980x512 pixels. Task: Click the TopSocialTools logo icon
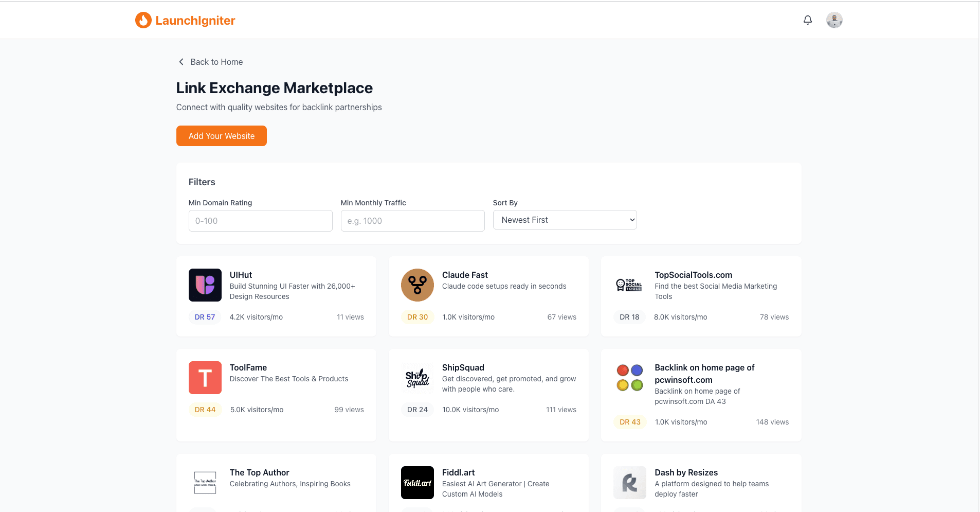click(x=629, y=285)
